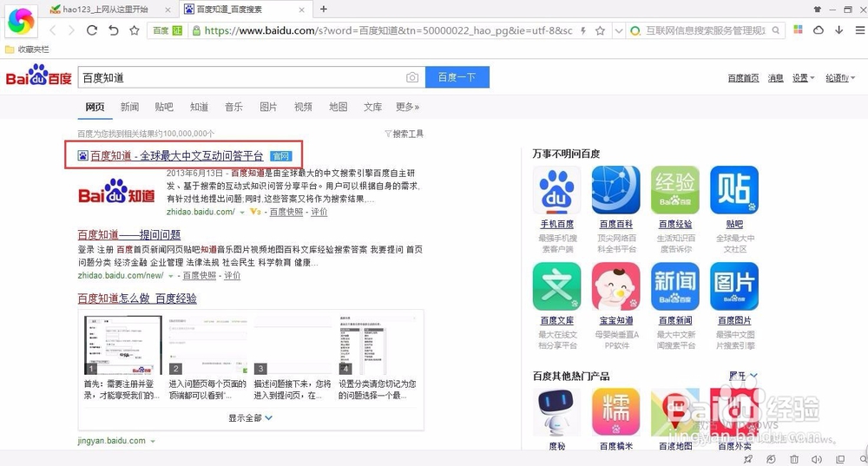Open the 百度糯米 icon
The width and height of the screenshot is (868, 466).
coord(616,412)
